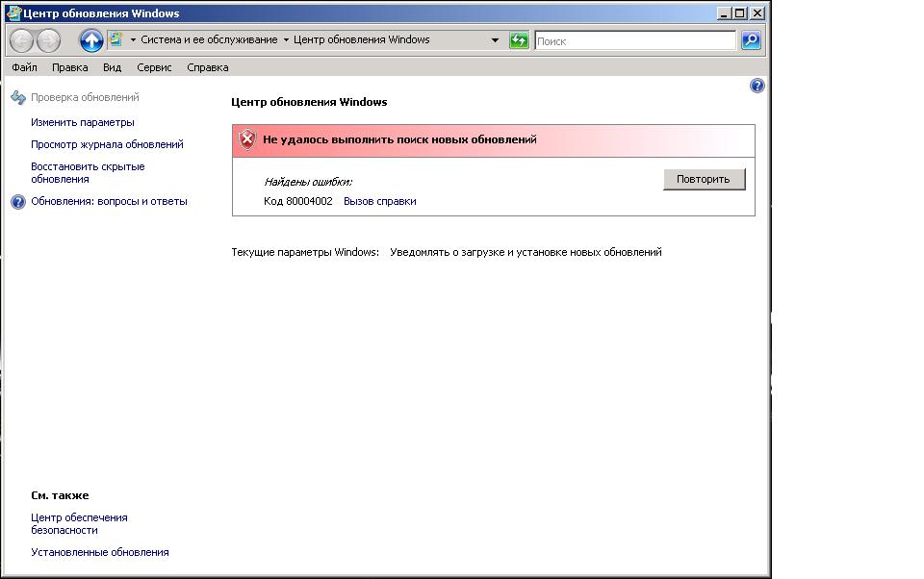Open Просмотр журнала обновлений link
Viewport: 924px width, 579px height.
point(107,144)
